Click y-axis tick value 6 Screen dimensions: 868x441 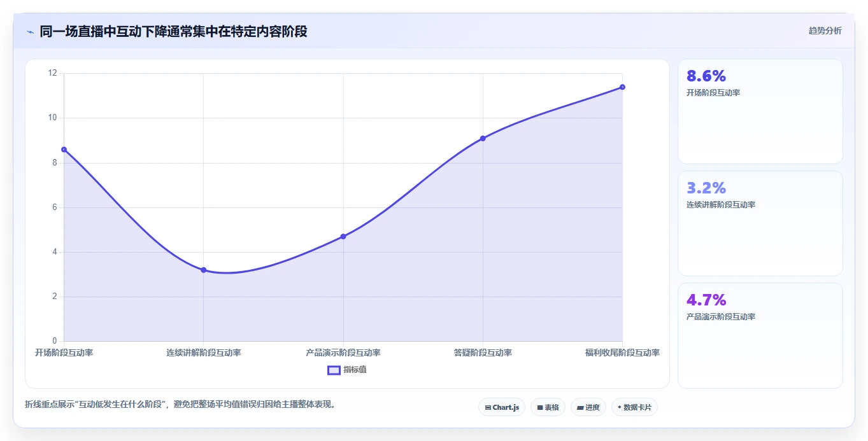point(55,207)
